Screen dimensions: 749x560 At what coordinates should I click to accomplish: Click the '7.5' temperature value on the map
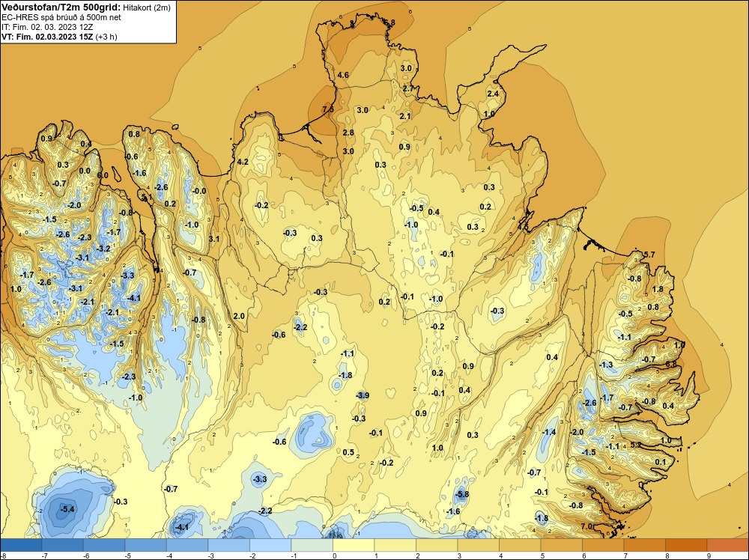(328, 109)
